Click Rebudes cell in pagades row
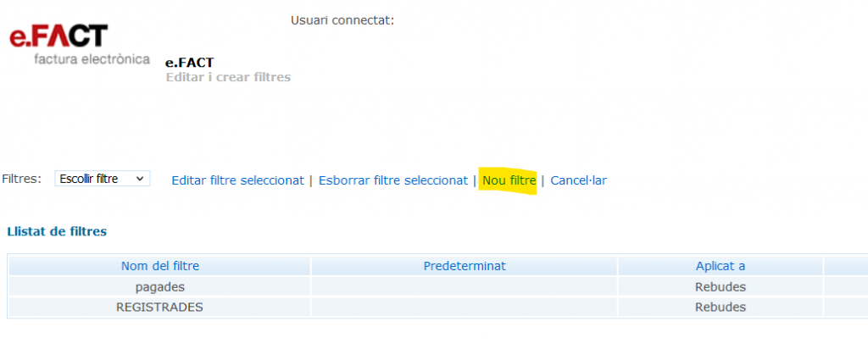The height and width of the screenshot is (349, 868). tap(721, 286)
